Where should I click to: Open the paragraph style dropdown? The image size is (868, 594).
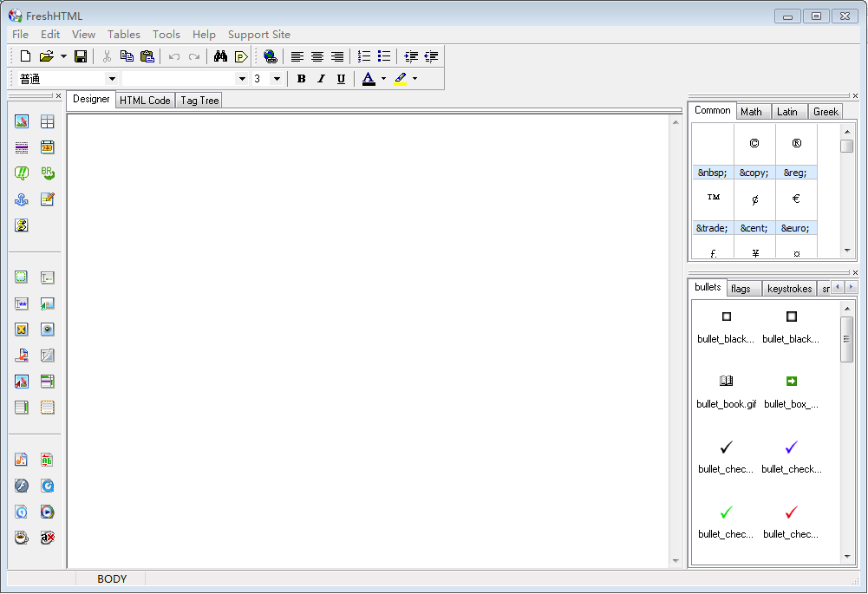tap(112, 79)
